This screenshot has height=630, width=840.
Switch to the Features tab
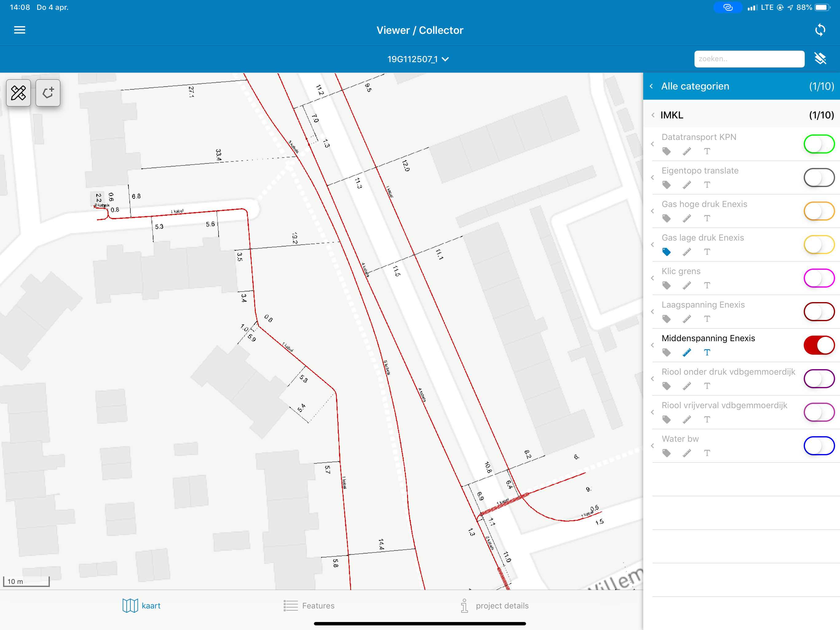309,606
